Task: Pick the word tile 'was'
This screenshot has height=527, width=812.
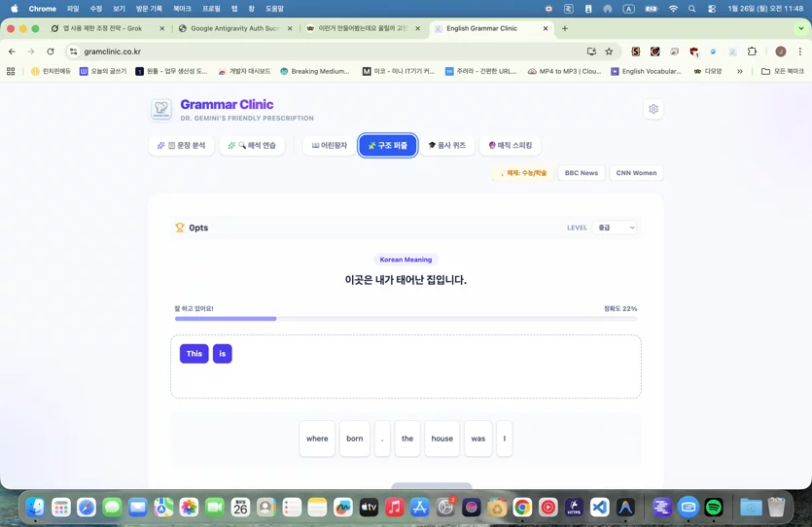Action: tap(478, 439)
